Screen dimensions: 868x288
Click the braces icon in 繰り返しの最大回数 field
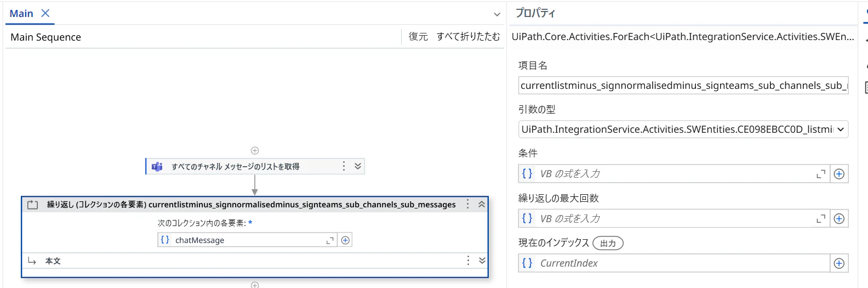(527, 218)
